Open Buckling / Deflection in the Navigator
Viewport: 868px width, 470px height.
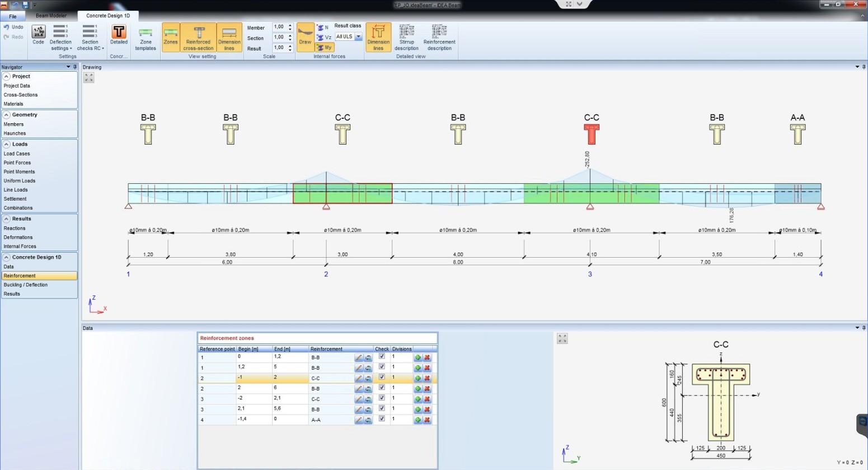click(26, 285)
